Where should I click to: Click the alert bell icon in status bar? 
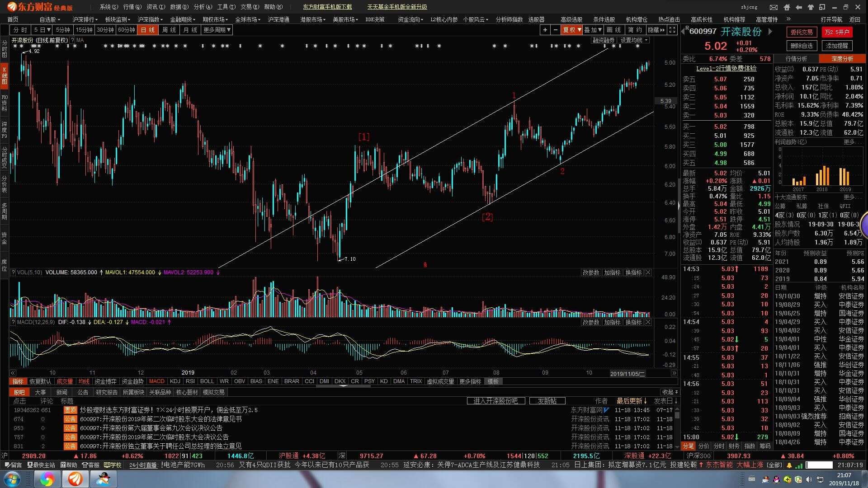tap(789, 465)
